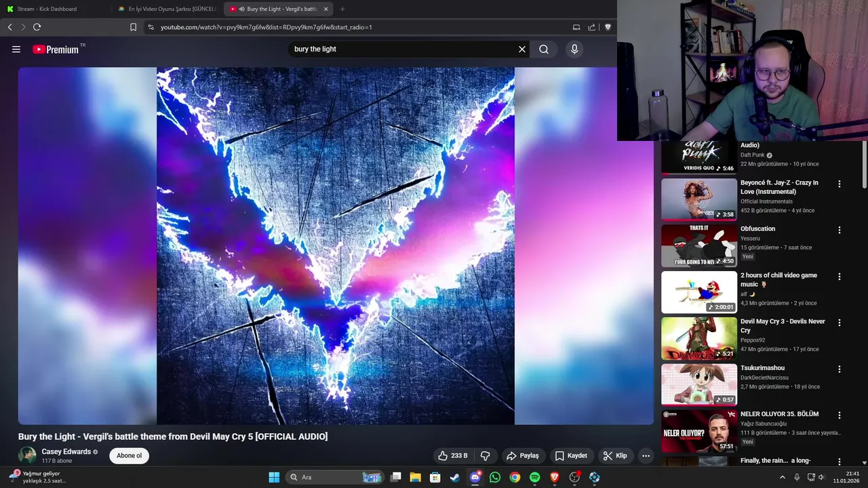868x488 pixels.
Task: Show hidden system tray icons
Action: point(782,477)
